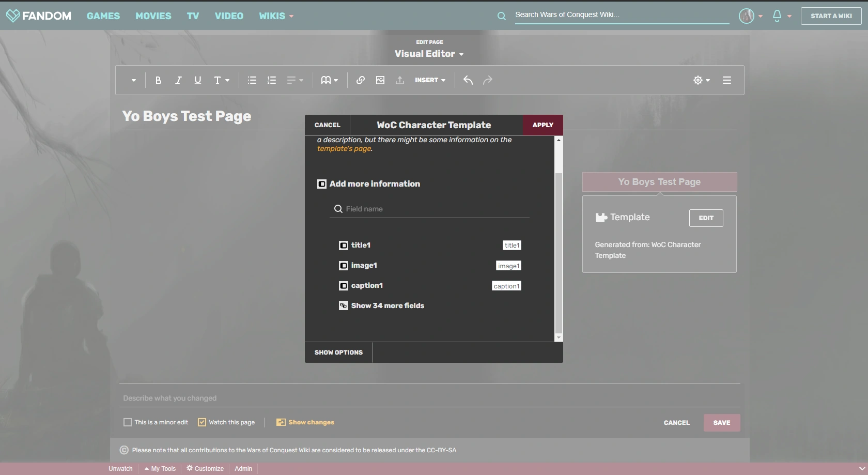868x475 pixels.
Task: Show 34 more fields
Action: tap(382, 305)
